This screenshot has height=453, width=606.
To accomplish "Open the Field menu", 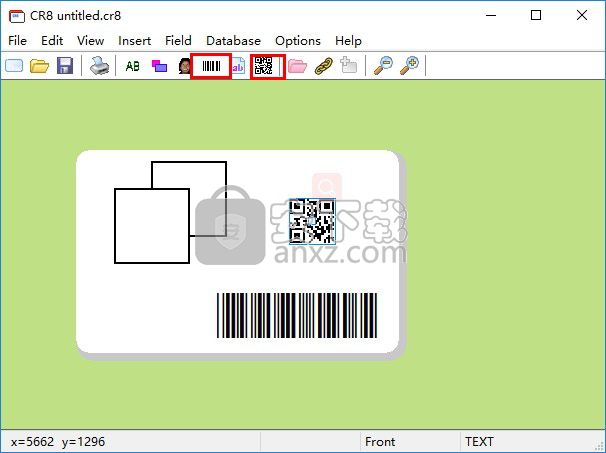I will coord(178,41).
